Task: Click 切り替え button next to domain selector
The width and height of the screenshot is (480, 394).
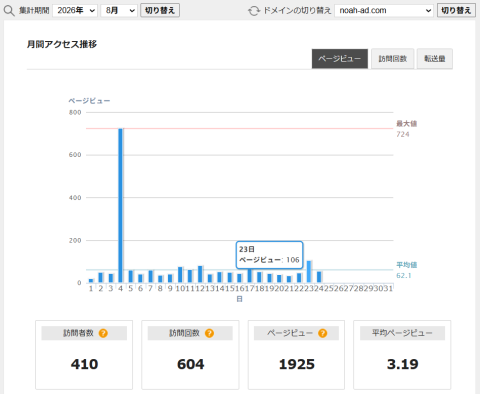Action: point(456,10)
